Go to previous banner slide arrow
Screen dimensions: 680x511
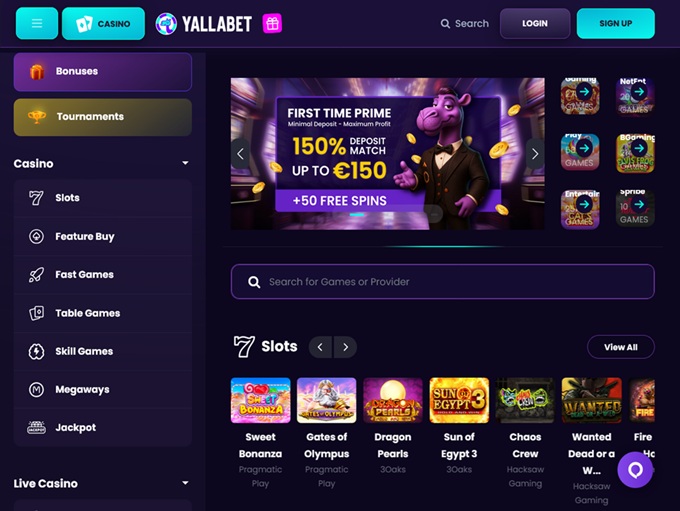tap(240, 154)
